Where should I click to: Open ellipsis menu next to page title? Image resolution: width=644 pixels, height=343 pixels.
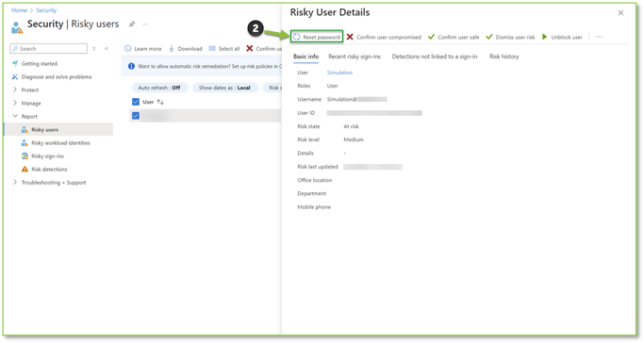click(145, 24)
